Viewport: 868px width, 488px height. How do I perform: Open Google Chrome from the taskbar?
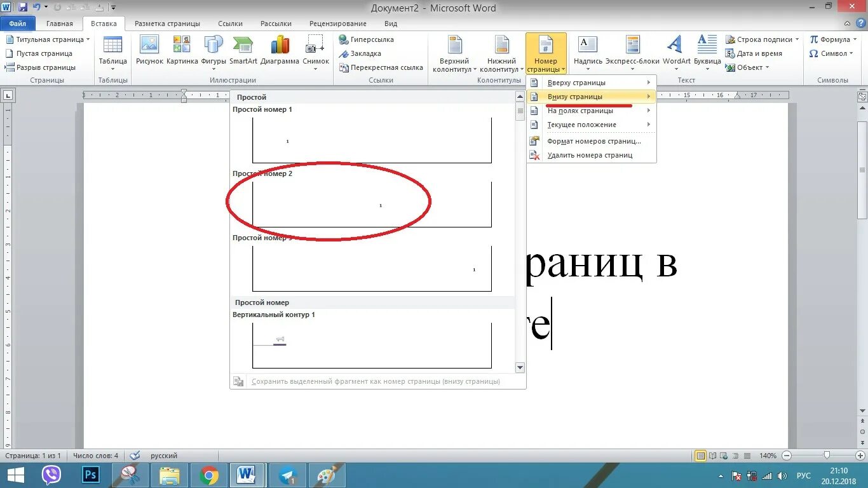pos(208,475)
